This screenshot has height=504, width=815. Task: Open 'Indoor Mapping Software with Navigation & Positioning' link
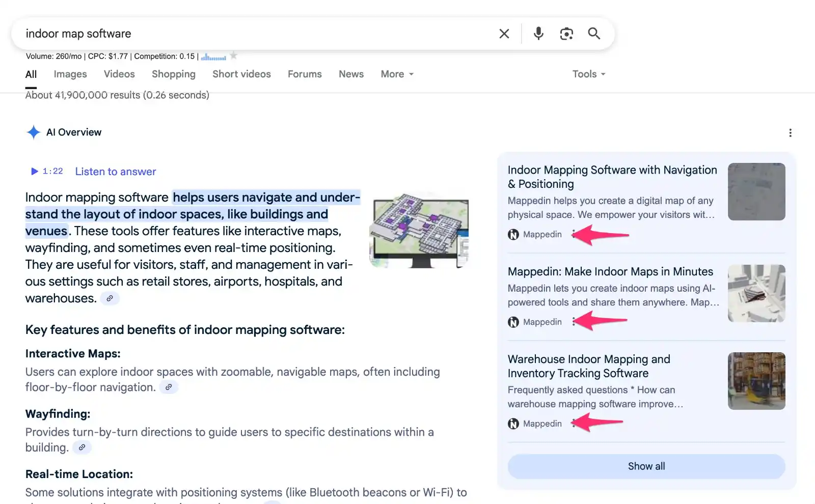[x=612, y=177]
